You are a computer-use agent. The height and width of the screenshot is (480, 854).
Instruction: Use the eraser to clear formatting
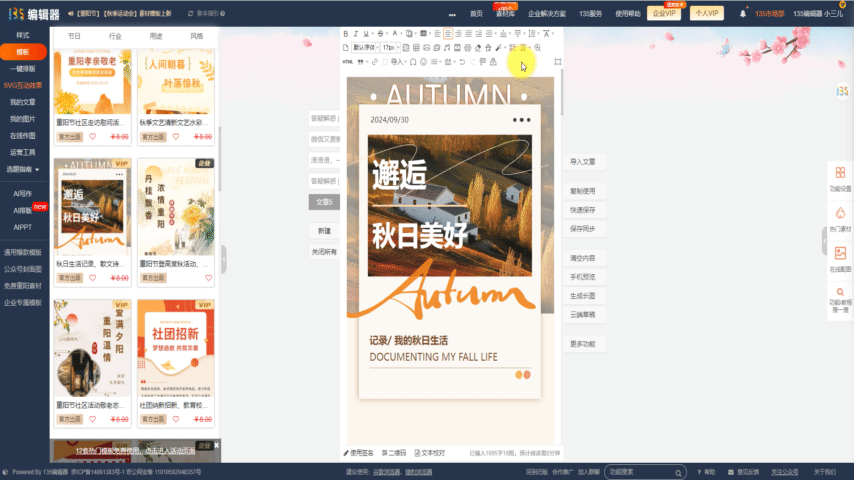pyautogui.click(x=478, y=48)
